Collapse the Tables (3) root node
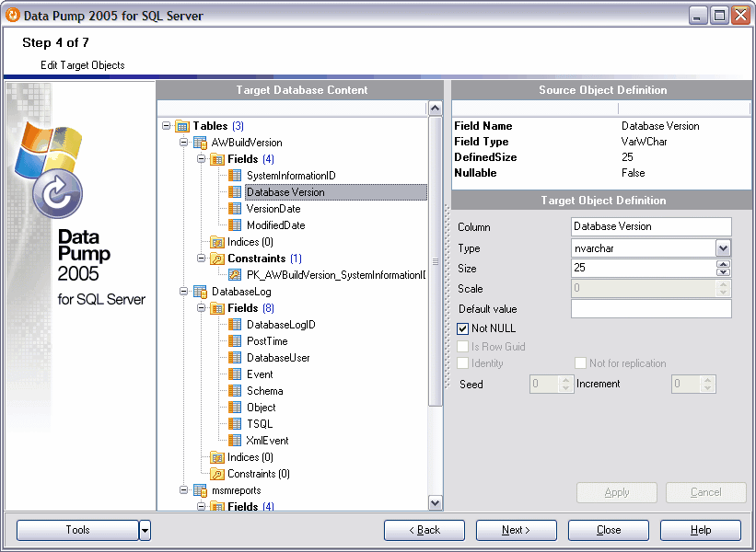The width and height of the screenshot is (756, 552). point(167,126)
